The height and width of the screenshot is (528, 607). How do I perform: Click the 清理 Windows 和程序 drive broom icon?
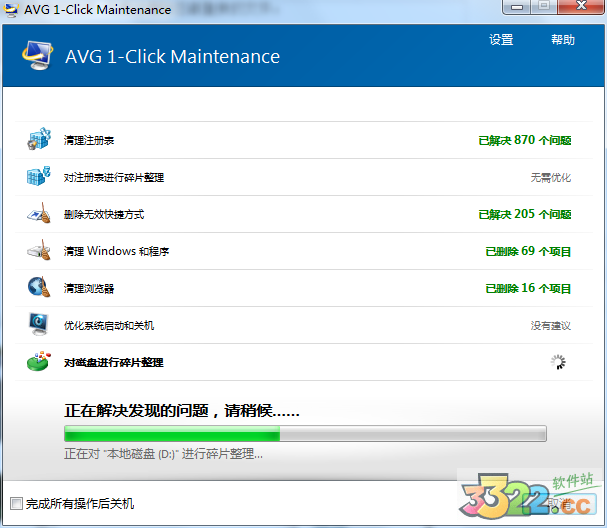39,250
